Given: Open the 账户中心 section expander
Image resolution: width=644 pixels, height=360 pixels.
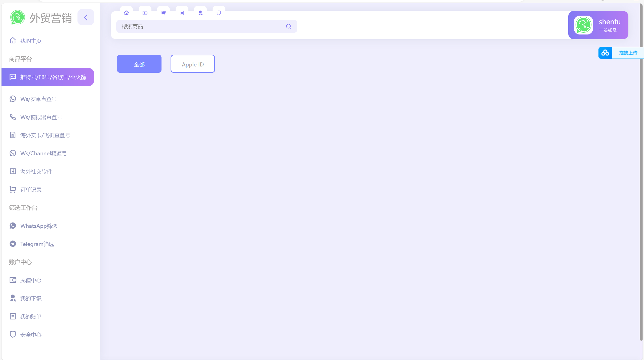Looking at the screenshot, I should coord(20,262).
